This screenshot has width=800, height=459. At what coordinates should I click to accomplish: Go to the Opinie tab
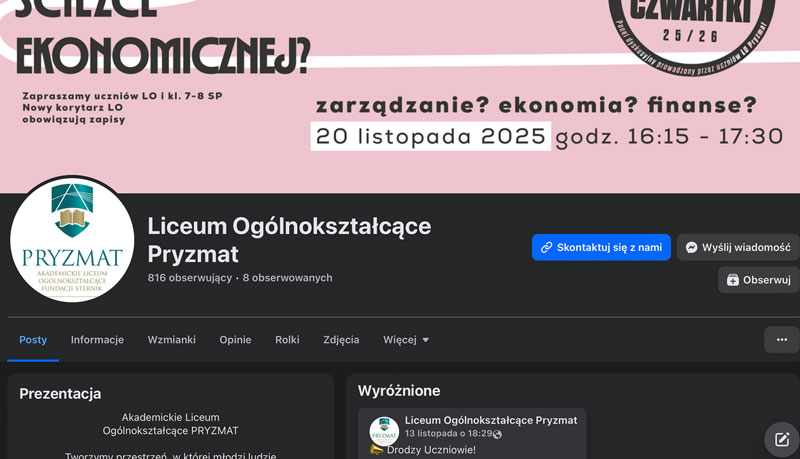(235, 340)
